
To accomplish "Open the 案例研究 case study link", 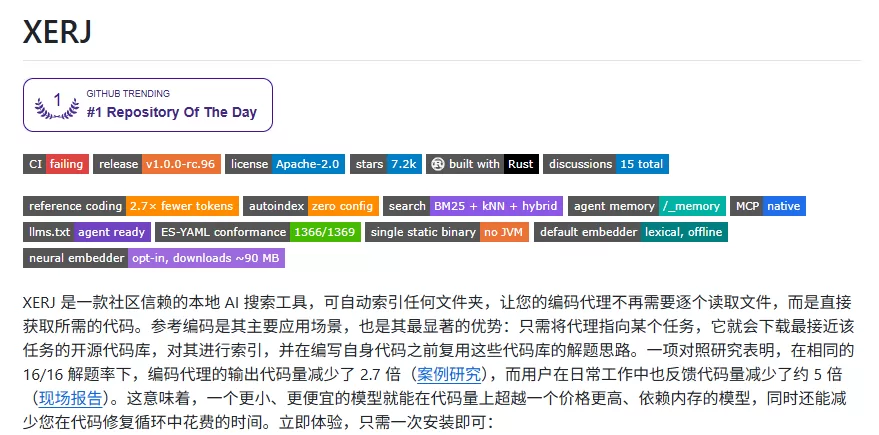I will [x=448, y=374].
